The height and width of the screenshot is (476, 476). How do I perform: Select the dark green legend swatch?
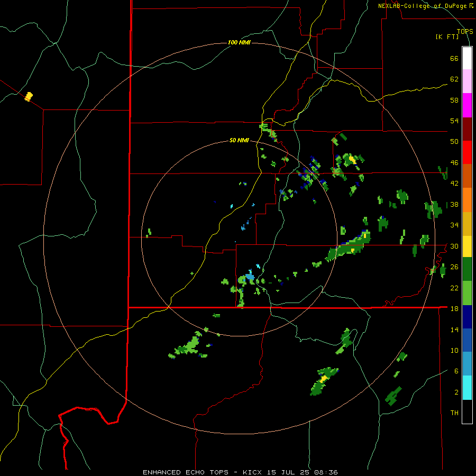467,269
